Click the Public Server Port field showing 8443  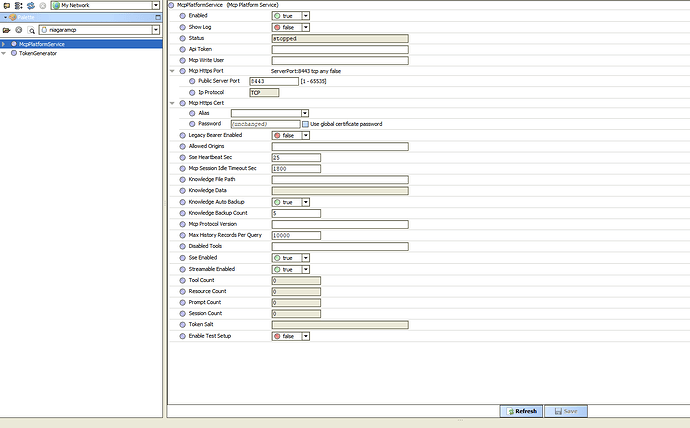274,81
